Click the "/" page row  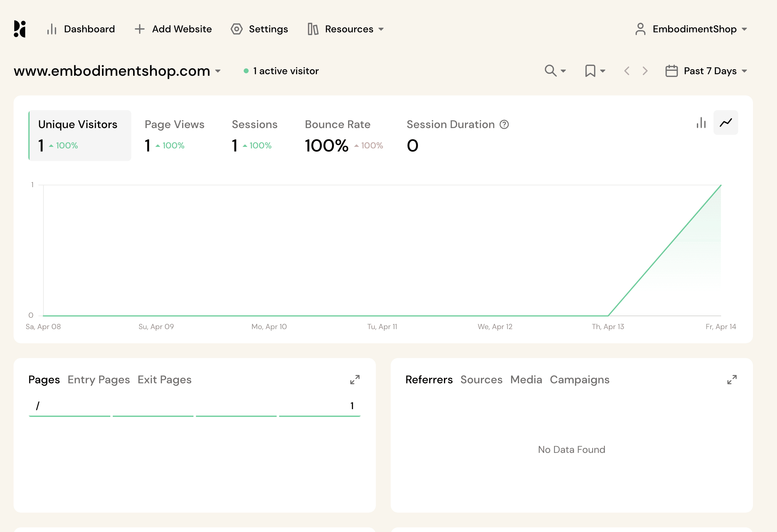click(195, 406)
